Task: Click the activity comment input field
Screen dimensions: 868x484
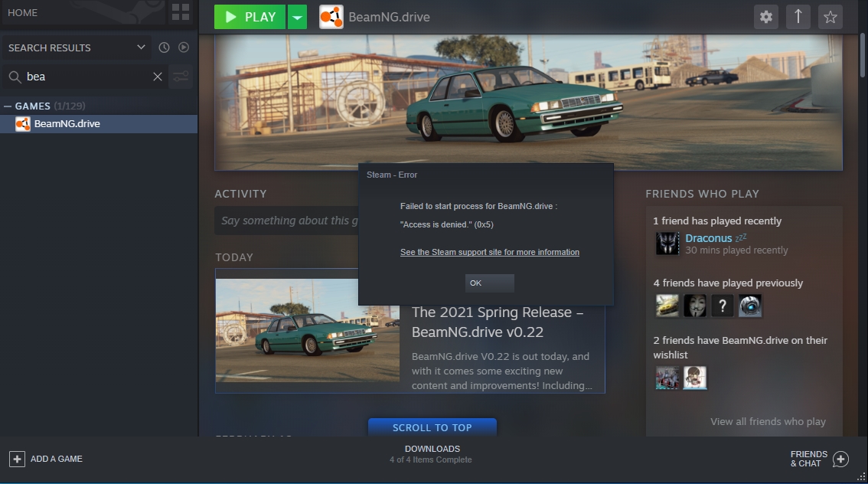Action: click(287, 221)
